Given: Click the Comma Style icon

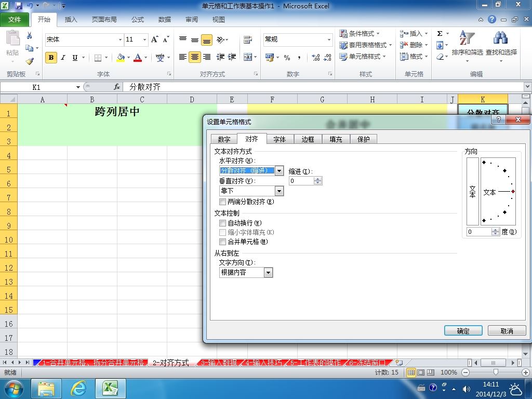Looking at the screenshot, I should point(299,58).
